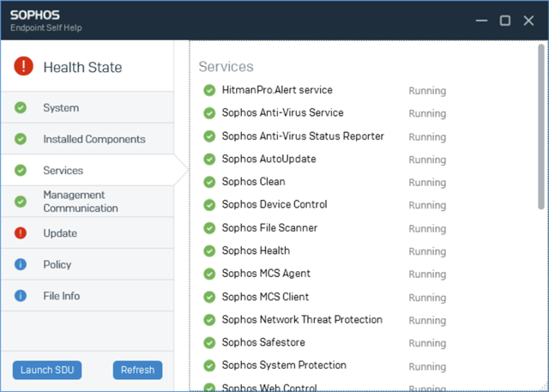The height and width of the screenshot is (392, 549).
Task: Open the System section
Action: [87, 107]
